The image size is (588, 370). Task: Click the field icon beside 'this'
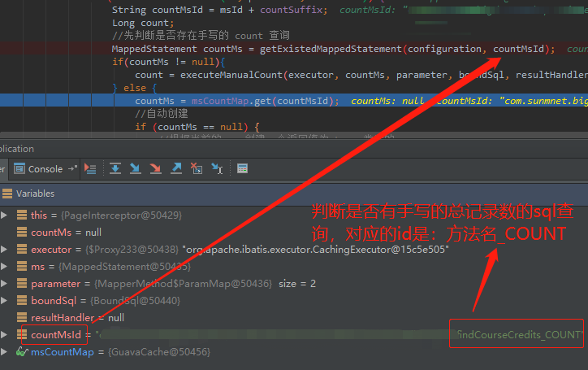pos(22,215)
